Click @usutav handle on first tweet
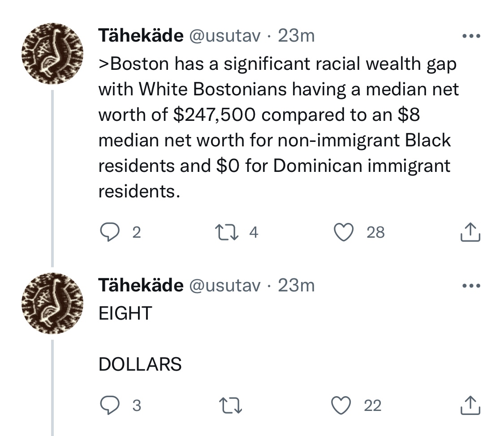This screenshot has width=504, height=436. pyautogui.click(x=226, y=36)
